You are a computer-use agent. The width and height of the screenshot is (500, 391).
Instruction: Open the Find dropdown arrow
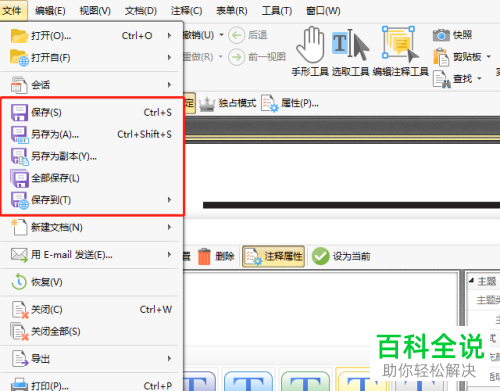pos(479,79)
